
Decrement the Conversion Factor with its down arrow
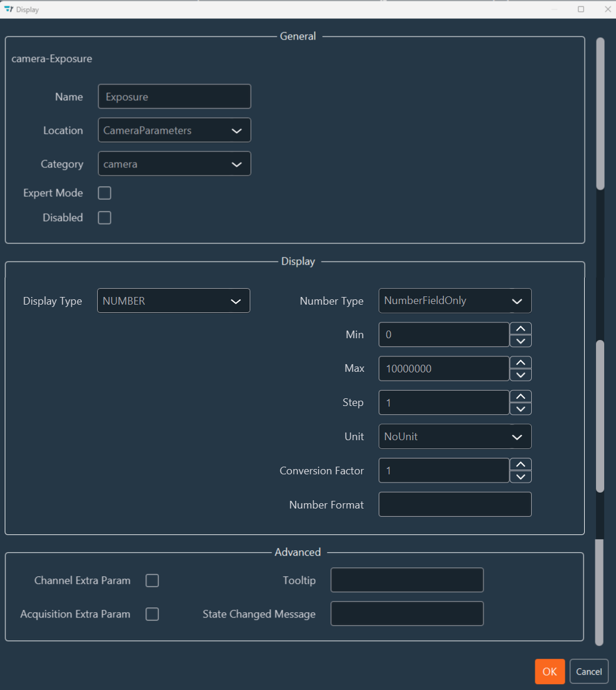521,477
